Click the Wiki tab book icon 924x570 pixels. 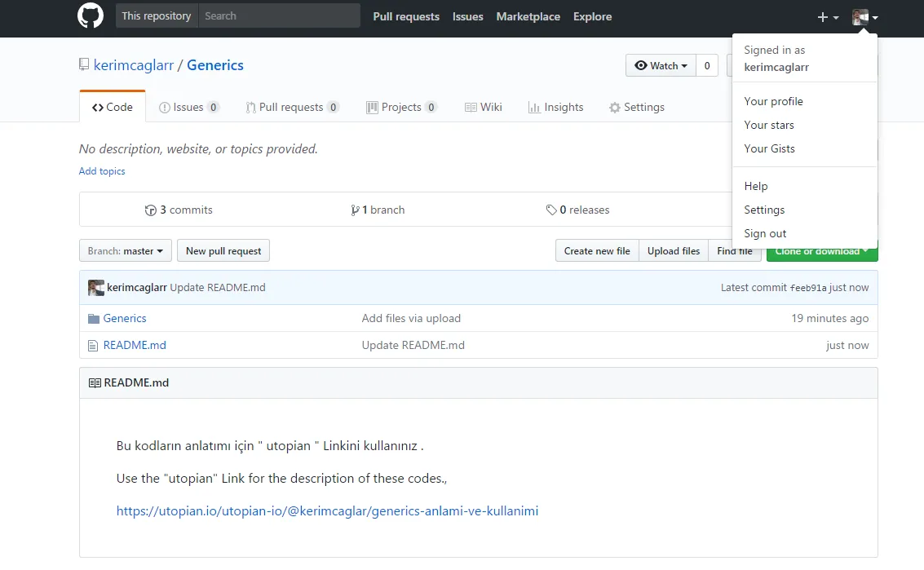pos(471,108)
